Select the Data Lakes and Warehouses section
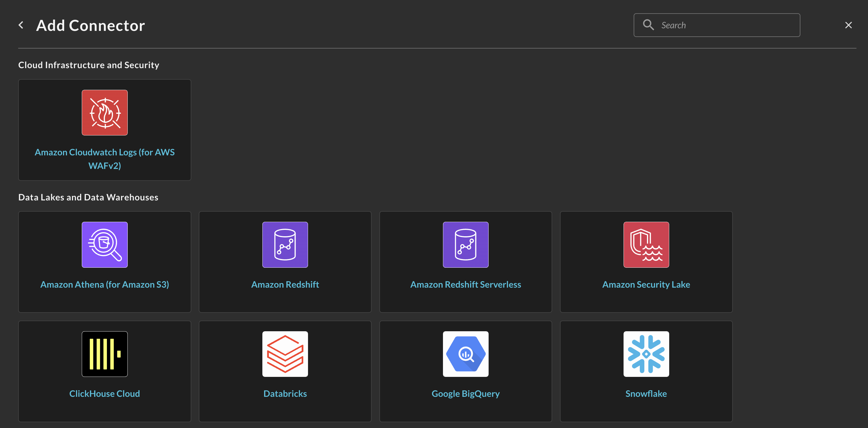This screenshot has height=428, width=868. 88,197
